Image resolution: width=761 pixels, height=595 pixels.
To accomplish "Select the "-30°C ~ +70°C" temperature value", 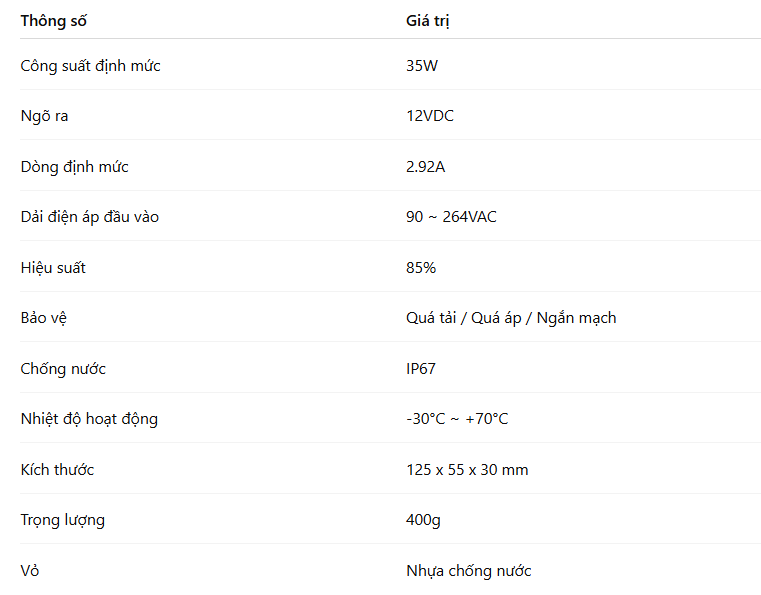I will pos(457,419).
